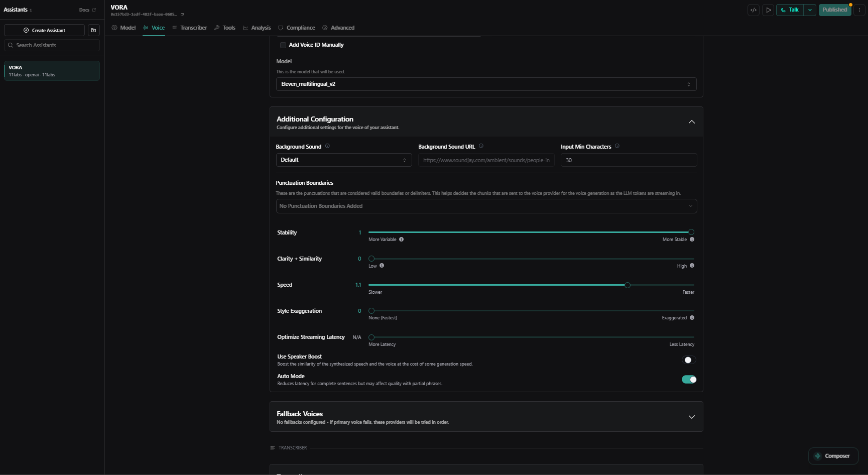The image size is (868, 475).
Task: Switch to the Compliance tab
Action: pos(297,28)
